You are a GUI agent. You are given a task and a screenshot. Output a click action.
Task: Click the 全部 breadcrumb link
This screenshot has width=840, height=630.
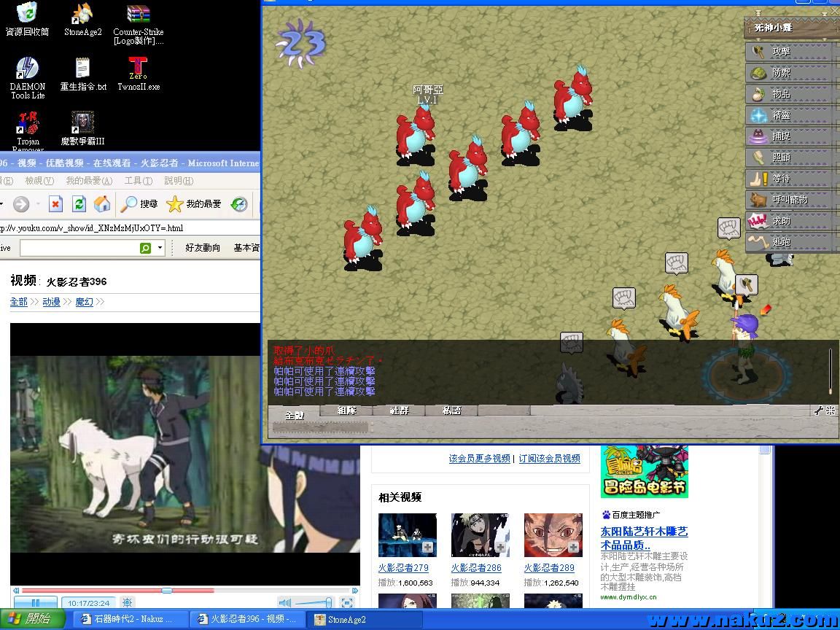[19, 302]
